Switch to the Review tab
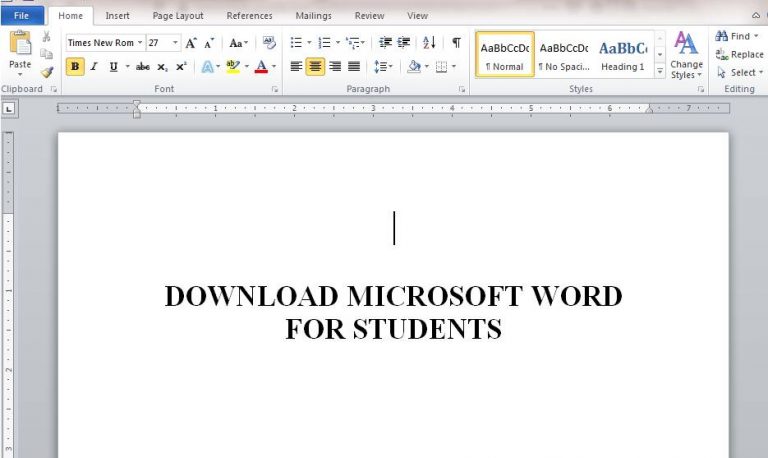The height and width of the screenshot is (458, 768). (x=369, y=16)
